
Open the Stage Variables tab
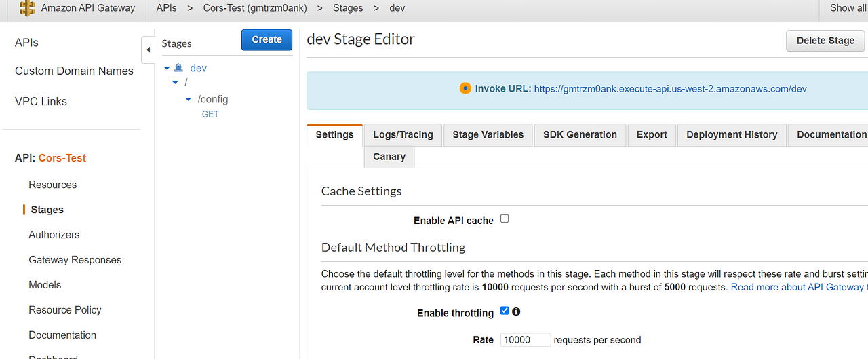click(488, 135)
